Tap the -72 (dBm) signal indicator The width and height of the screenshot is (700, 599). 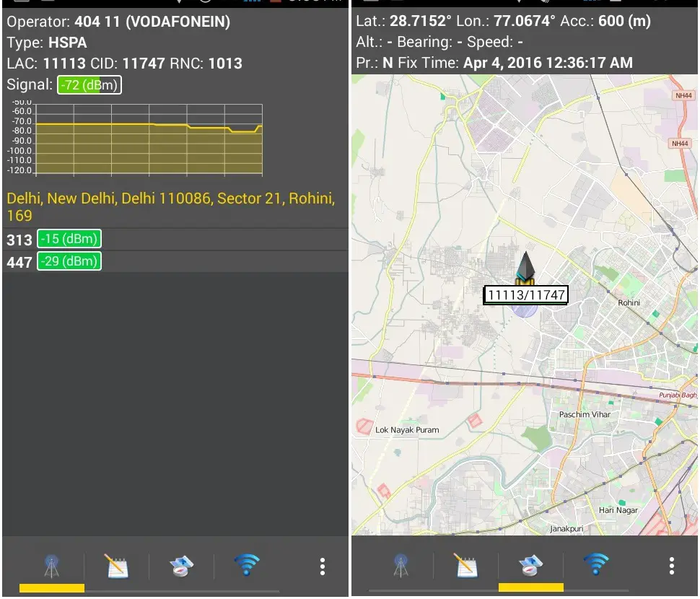point(89,85)
